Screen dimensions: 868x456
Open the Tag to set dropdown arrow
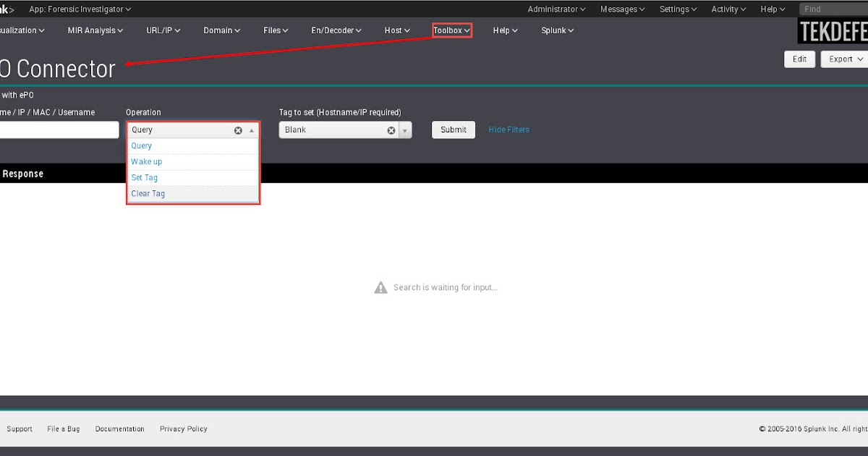click(405, 130)
